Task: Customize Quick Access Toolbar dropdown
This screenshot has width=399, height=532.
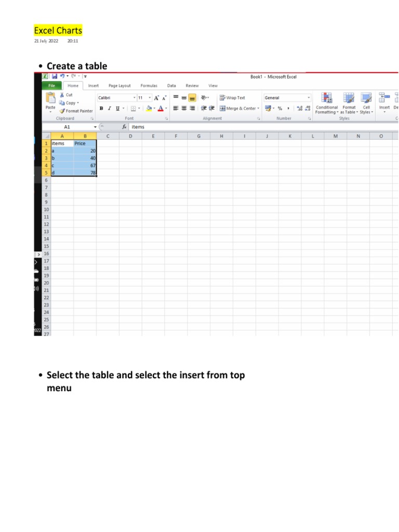Action: [x=85, y=77]
